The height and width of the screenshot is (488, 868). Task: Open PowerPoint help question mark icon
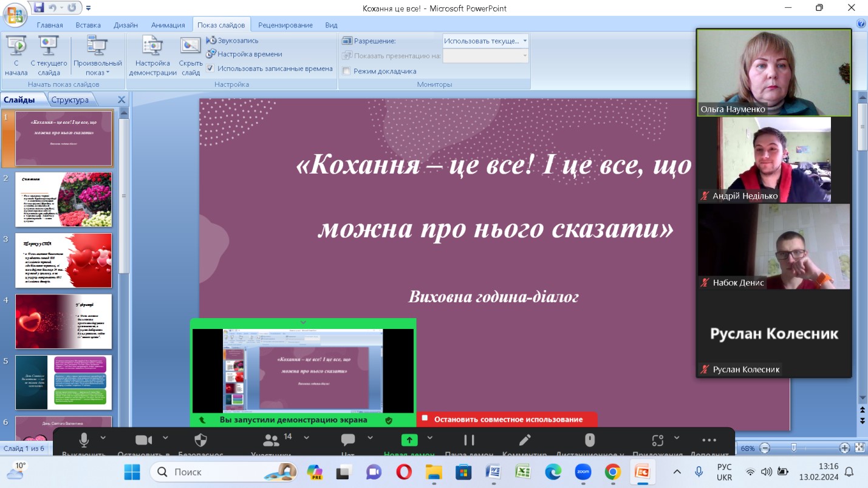(861, 24)
